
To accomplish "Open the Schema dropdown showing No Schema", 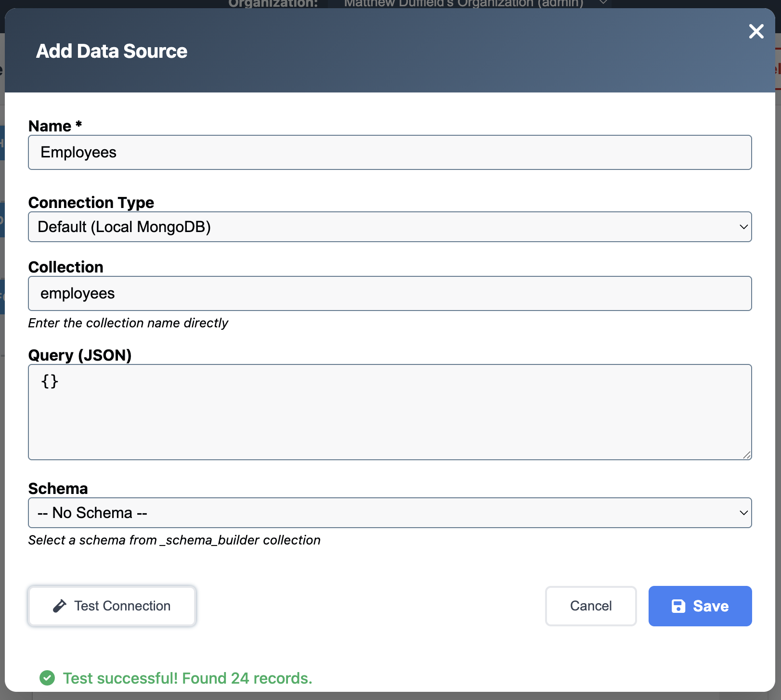I will [390, 513].
